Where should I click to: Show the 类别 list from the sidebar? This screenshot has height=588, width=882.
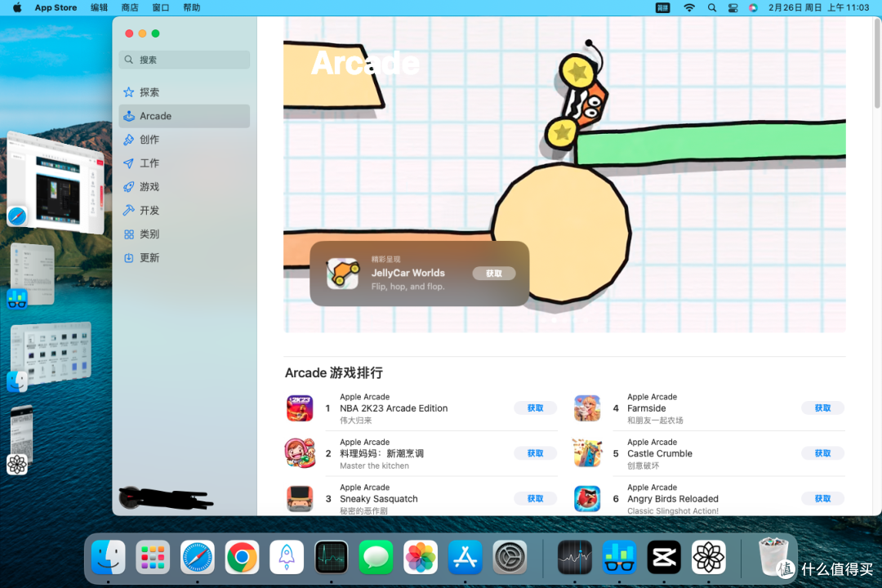[185, 234]
